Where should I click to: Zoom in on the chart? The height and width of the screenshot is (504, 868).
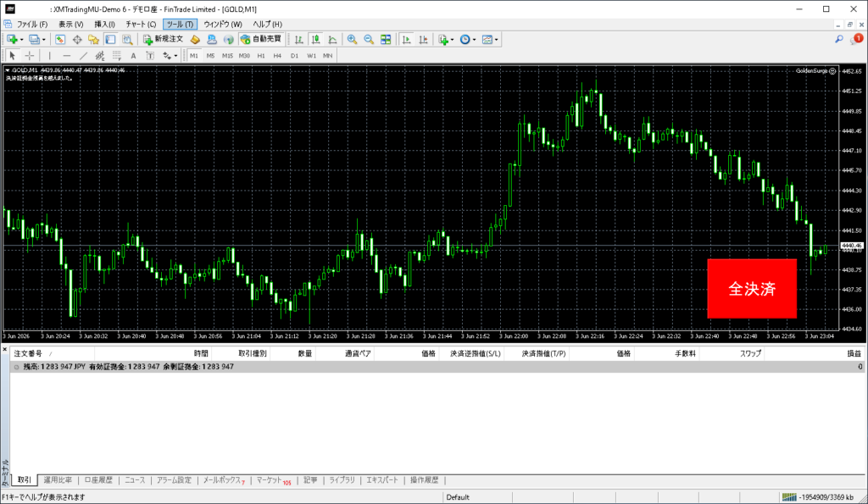click(352, 39)
